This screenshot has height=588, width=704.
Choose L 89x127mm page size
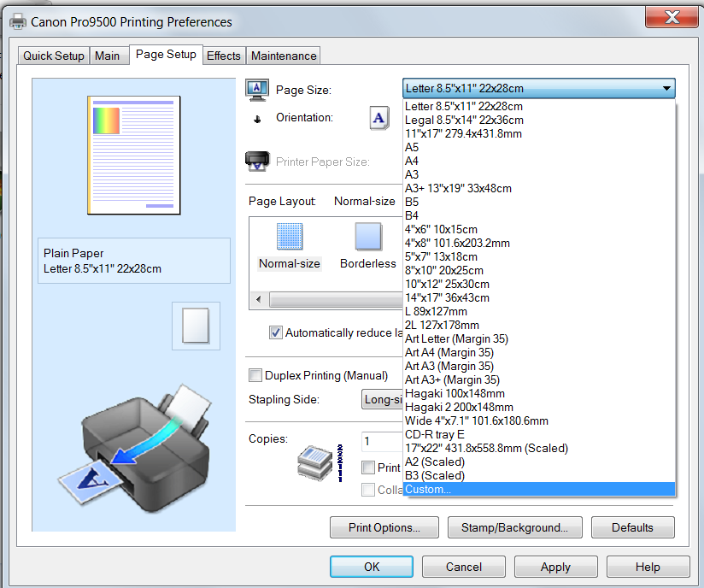pyautogui.click(x=539, y=311)
